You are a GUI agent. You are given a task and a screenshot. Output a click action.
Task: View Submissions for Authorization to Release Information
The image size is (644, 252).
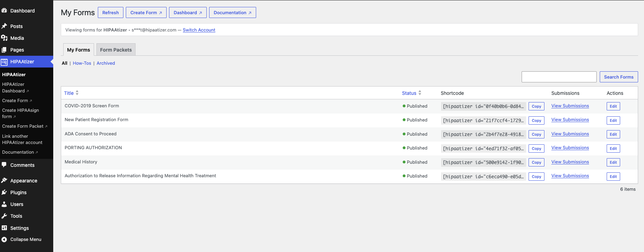570,176
